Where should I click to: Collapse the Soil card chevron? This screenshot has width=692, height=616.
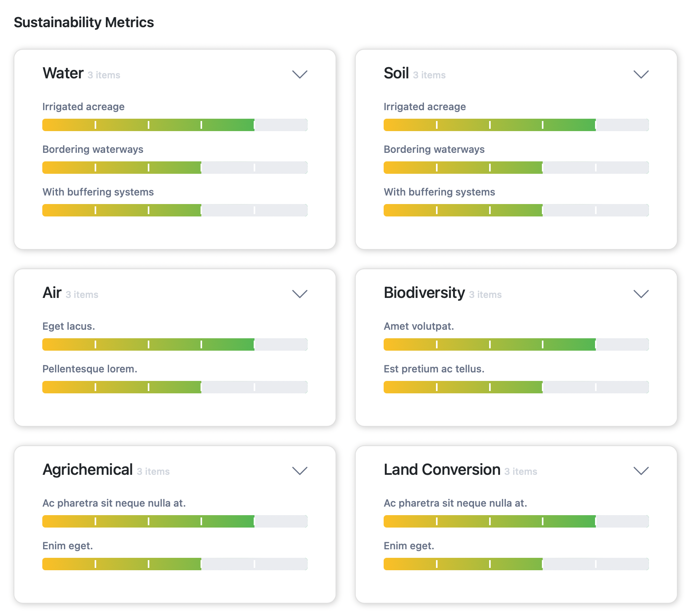click(x=641, y=74)
